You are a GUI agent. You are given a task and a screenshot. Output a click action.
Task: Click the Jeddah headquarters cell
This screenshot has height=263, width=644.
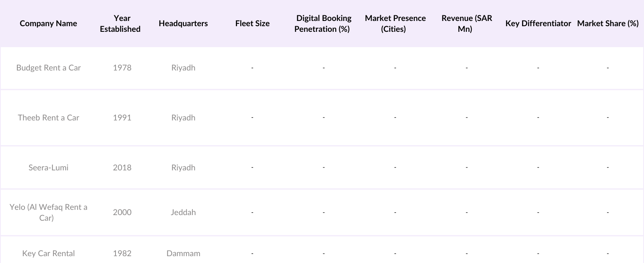pyautogui.click(x=183, y=212)
